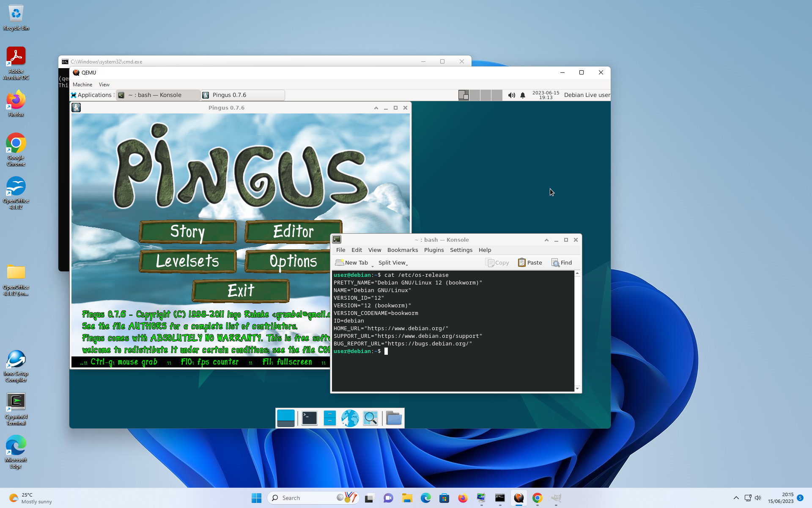Shade the Konsole window with the up arrow
This screenshot has width=812, height=508.
546,240
